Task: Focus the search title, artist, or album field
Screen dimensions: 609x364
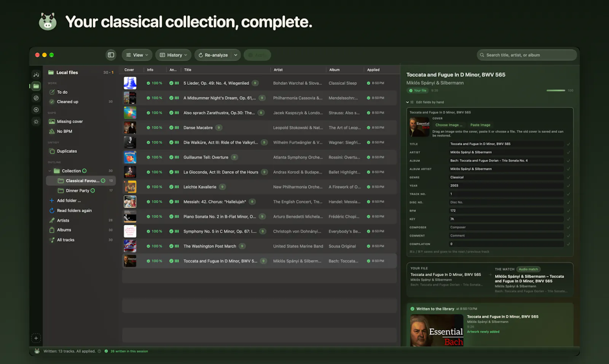Action: pyautogui.click(x=527, y=55)
